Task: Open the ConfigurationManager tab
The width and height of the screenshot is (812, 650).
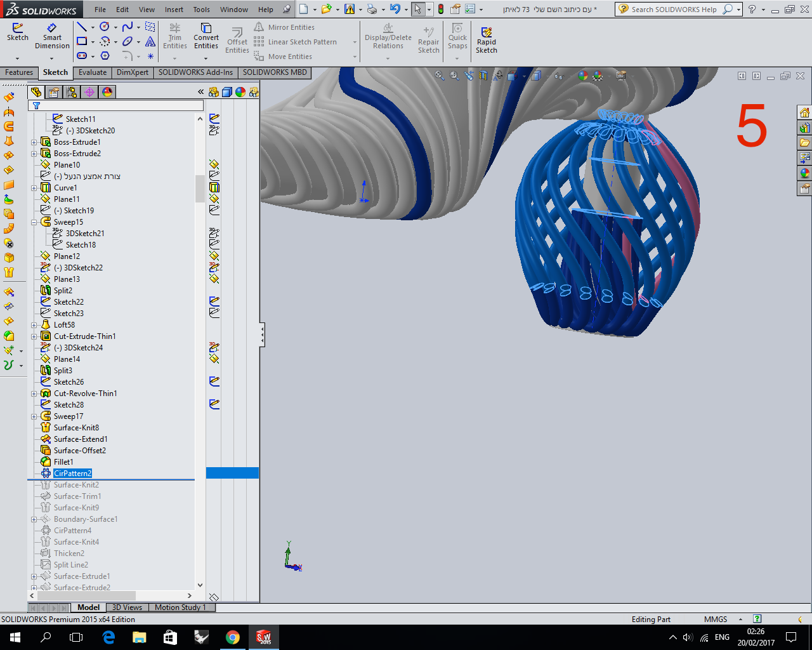Action: coord(72,92)
